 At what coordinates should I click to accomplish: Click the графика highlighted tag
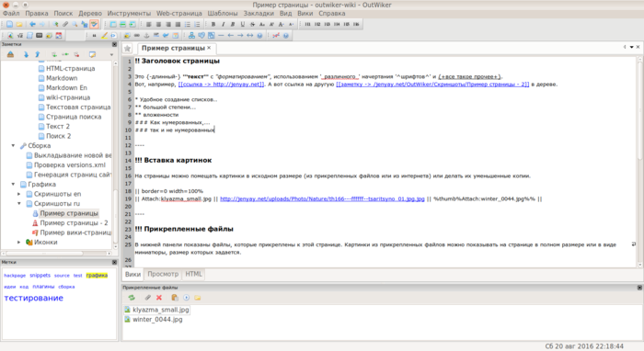pos(97,275)
